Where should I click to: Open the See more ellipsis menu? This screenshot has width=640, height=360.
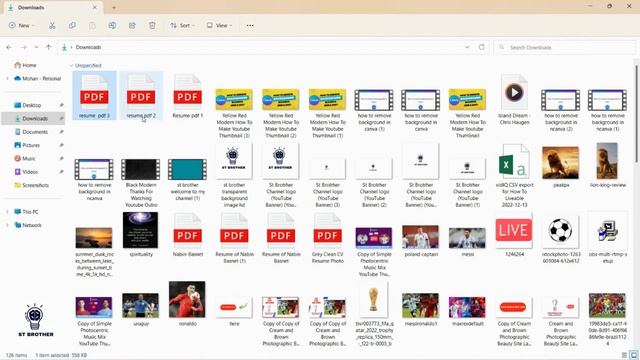point(250,25)
